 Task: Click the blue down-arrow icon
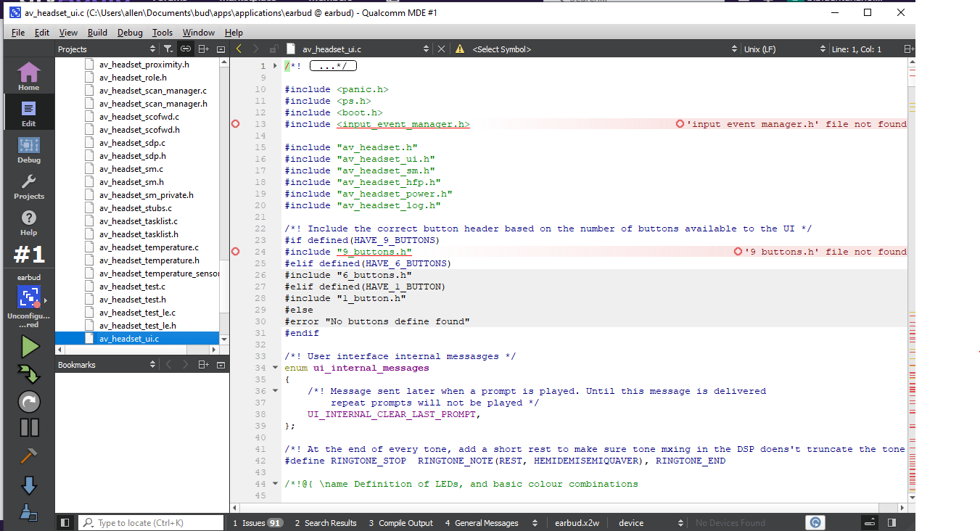click(29, 485)
